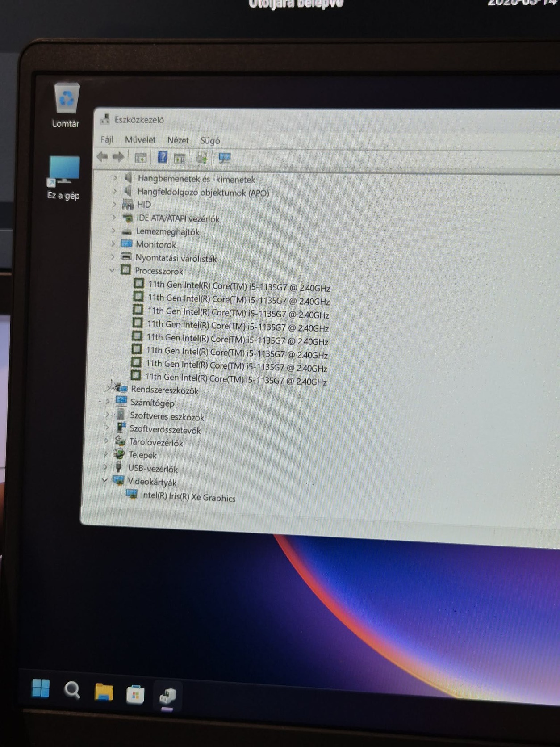Expand the Telepek category
Viewport: 560px width, 747px height.
(106, 454)
